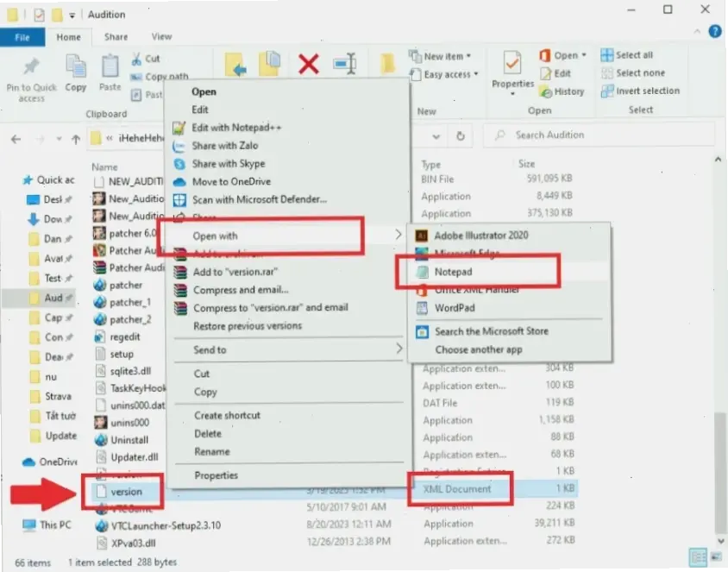The height and width of the screenshot is (572, 728).
Task: Open the File tab
Action: pos(22,37)
